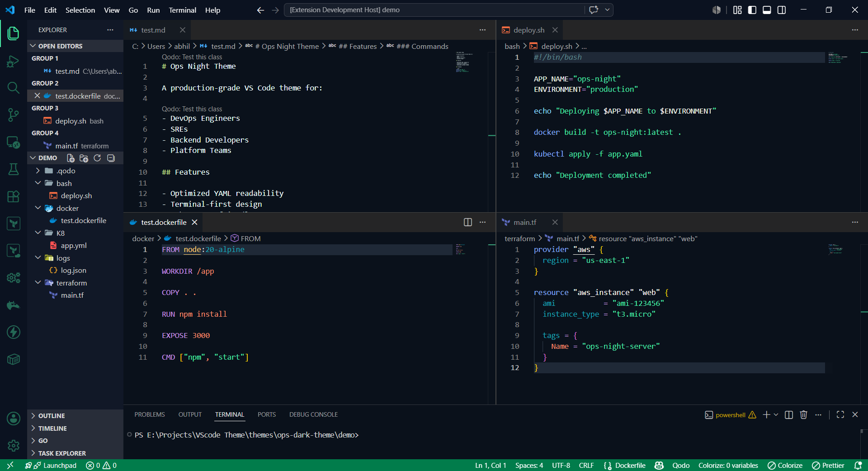Collapse the bash folder
This screenshot has width=868, height=471.
click(75, 183)
